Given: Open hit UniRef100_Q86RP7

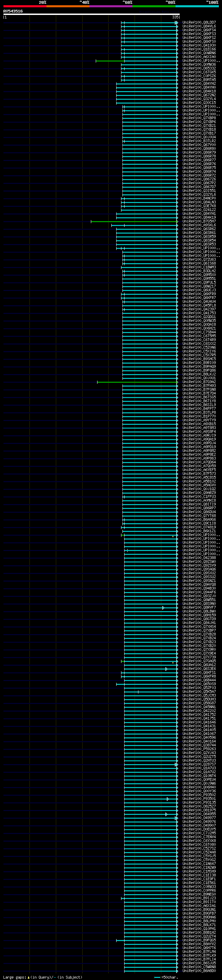Looking at the screenshot, I should point(199,508).
